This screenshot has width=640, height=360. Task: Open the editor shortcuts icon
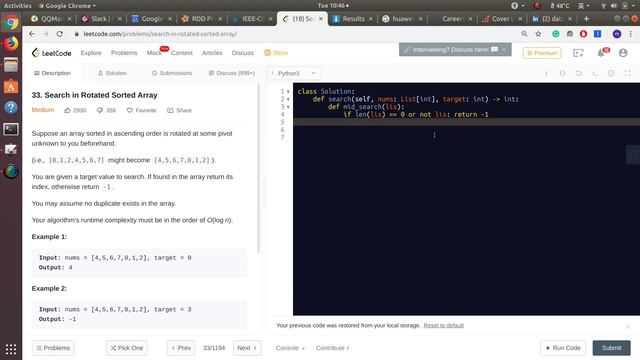tap(595, 73)
